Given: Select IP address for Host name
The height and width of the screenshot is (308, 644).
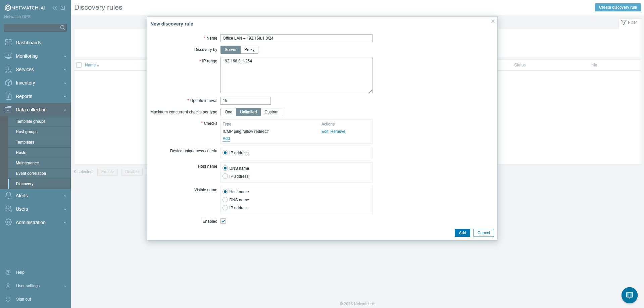Looking at the screenshot, I should coord(225,176).
